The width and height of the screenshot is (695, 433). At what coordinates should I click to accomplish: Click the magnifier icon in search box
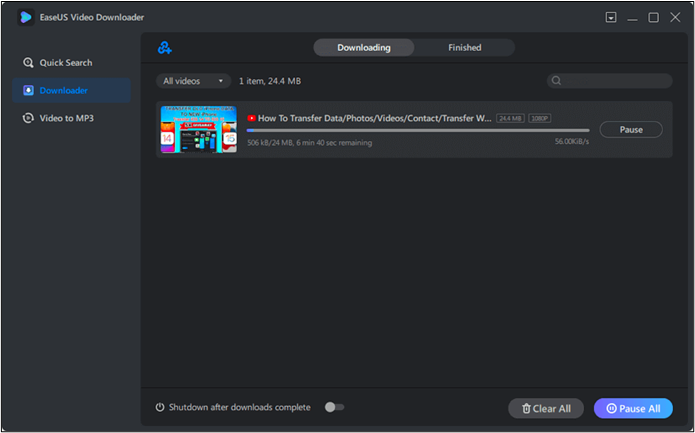point(556,81)
